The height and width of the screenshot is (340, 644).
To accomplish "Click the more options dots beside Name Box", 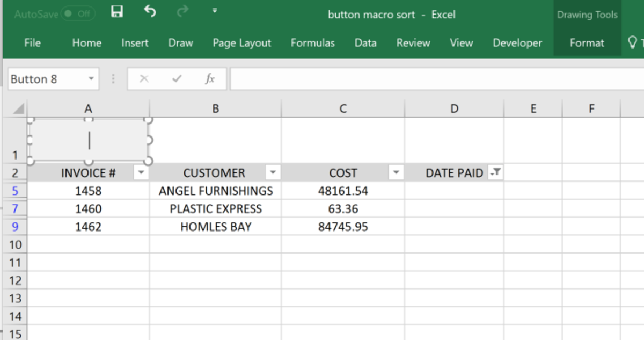I will coord(113,78).
